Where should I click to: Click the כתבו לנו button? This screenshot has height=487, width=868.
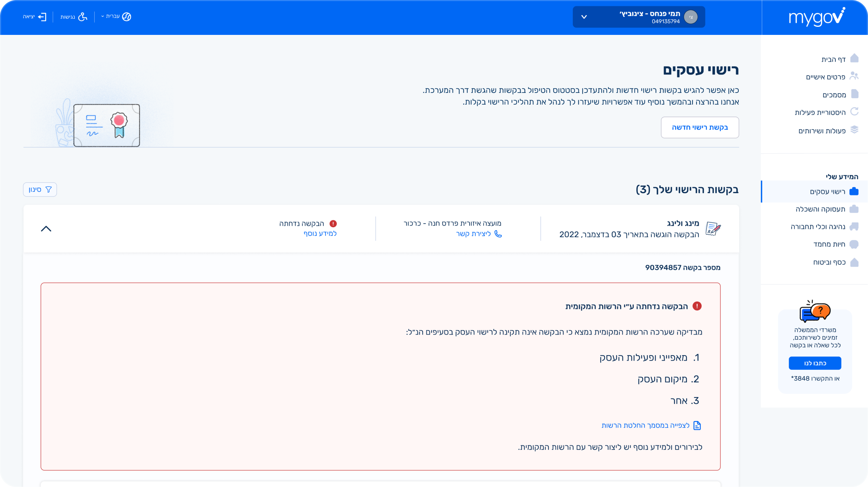point(815,363)
